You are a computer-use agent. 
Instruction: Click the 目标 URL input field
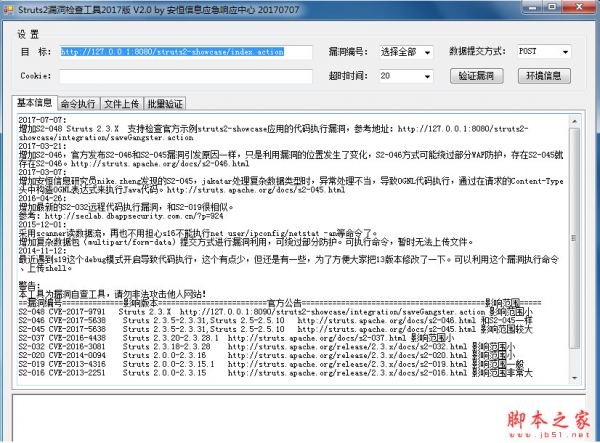point(186,52)
